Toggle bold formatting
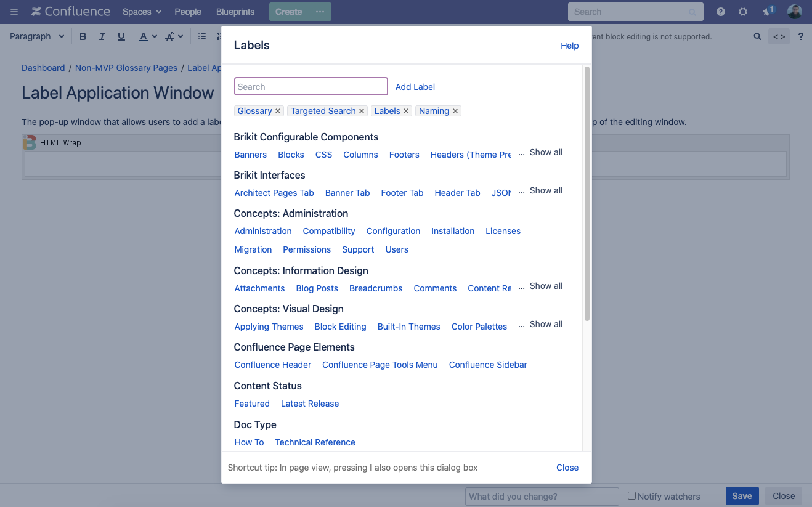This screenshot has width=812, height=507. 83,36
